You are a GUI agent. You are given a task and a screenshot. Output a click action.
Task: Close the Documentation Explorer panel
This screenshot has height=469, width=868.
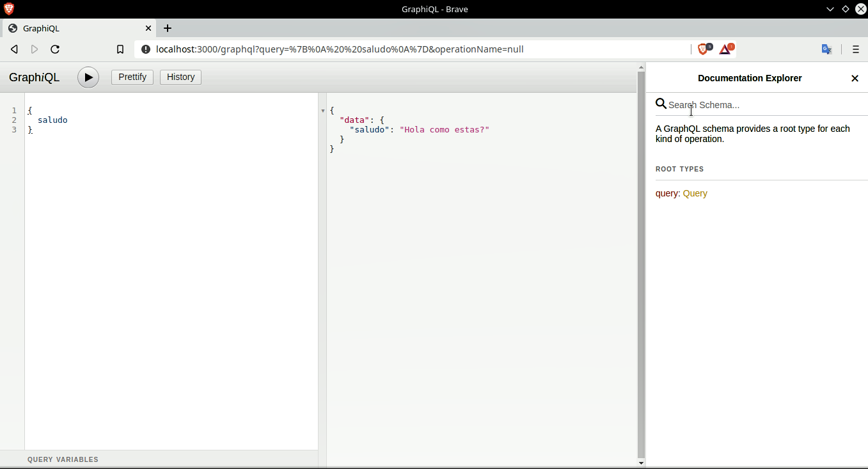[x=855, y=78]
